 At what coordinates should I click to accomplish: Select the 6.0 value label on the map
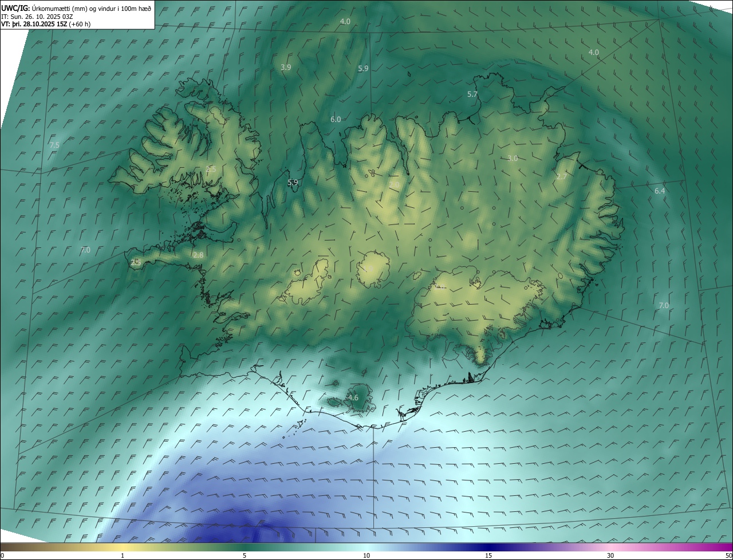pos(336,119)
